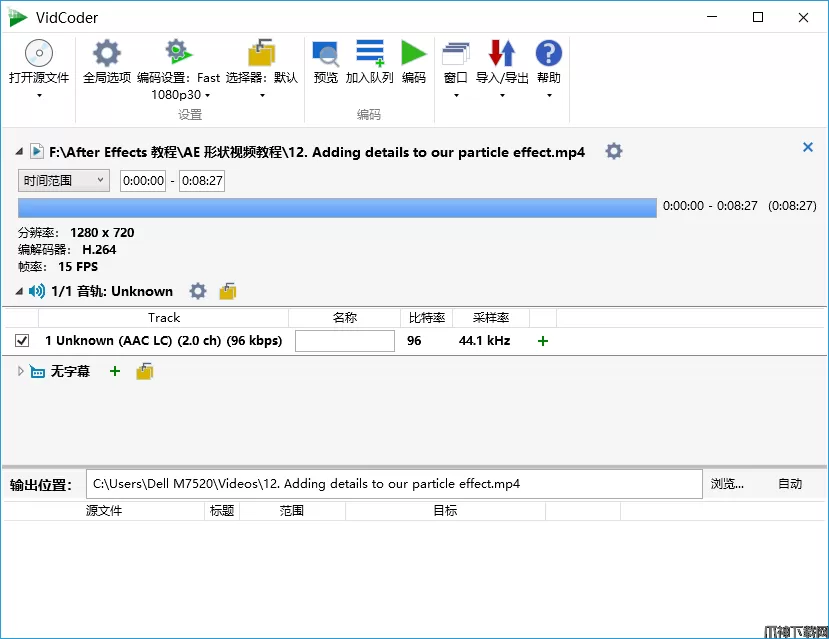Expand dropdown arrow under 窗口
The width and height of the screenshot is (829, 639).
point(456,96)
